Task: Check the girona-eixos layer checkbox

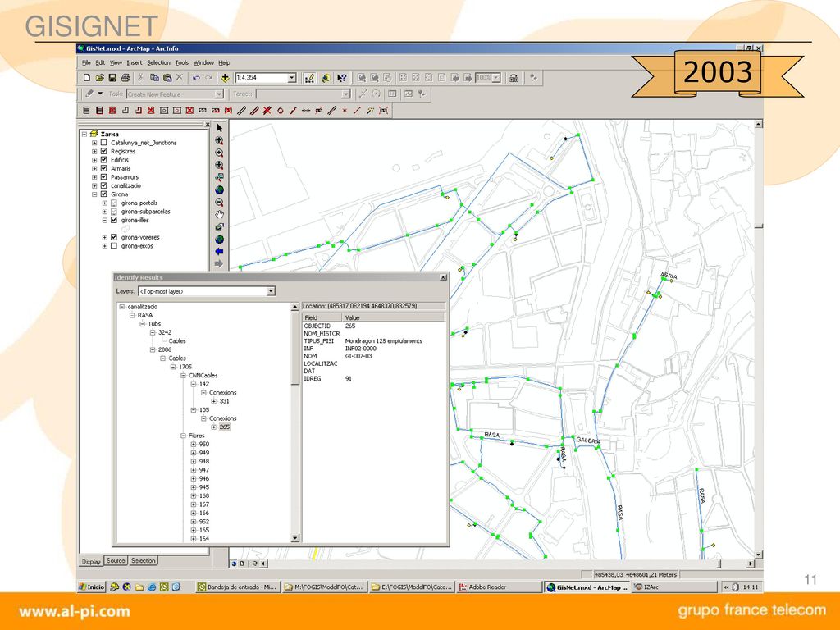Action: [113, 246]
